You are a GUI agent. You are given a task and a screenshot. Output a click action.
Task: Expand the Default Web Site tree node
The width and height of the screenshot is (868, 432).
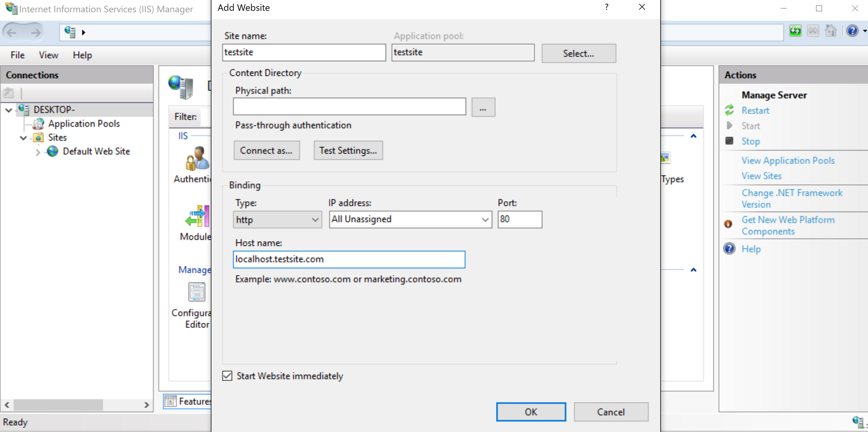click(x=38, y=152)
